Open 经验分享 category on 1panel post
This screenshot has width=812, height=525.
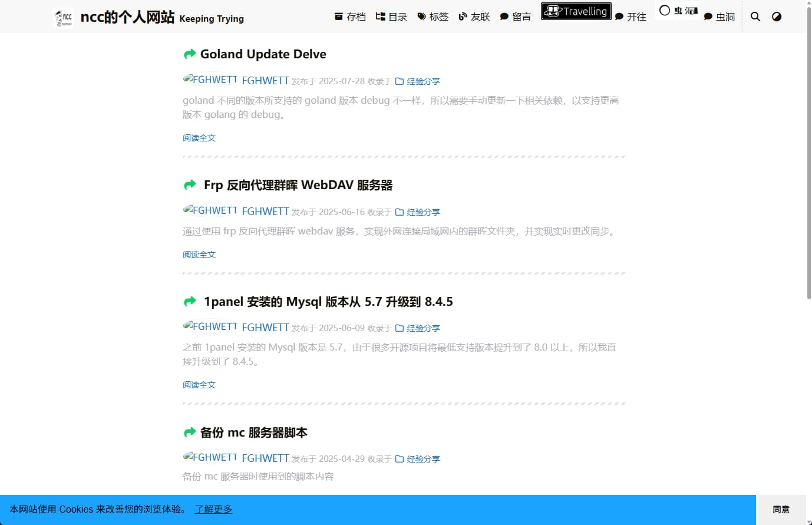point(423,328)
